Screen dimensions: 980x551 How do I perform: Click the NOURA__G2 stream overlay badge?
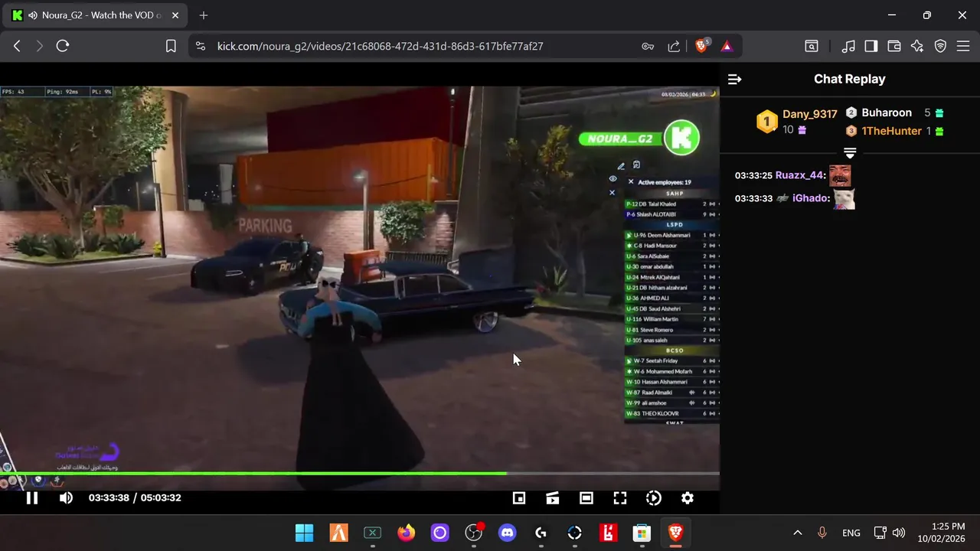pyautogui.click(x=640, y=139)
